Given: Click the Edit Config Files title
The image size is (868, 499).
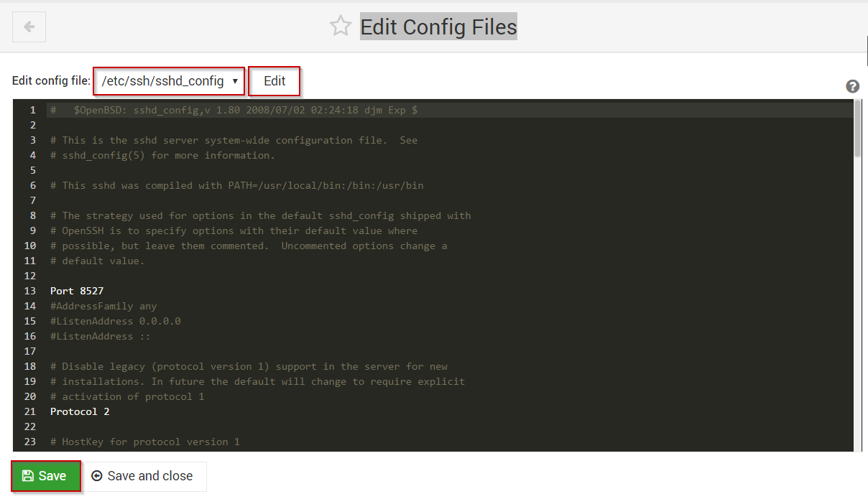Looking at the screenshot, I should (x=438, y=27).
